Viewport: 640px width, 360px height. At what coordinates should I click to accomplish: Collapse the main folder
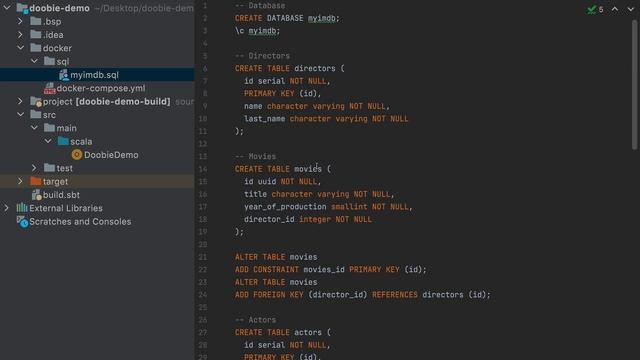click(34, 128)
